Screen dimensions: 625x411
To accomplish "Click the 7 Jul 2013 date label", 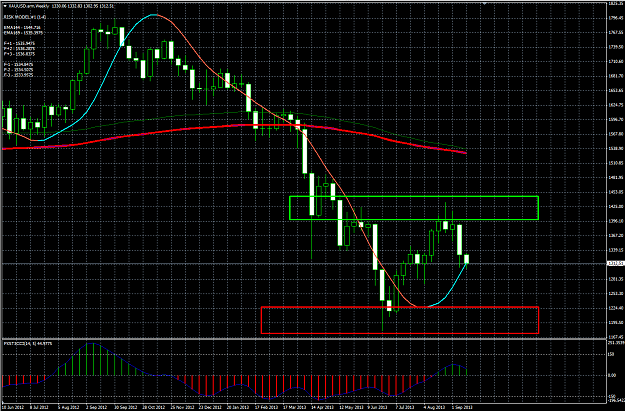I will [405, 407].
